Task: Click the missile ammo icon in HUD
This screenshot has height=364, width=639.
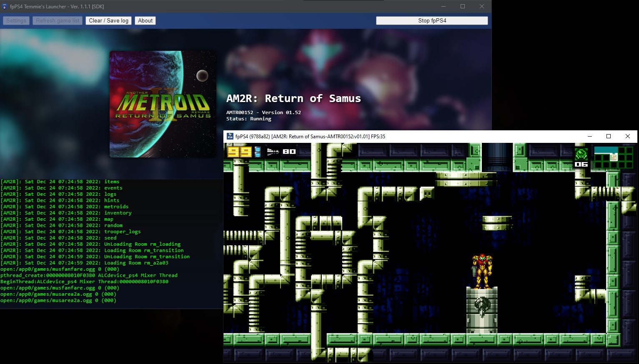Action: tap(273, 152)
